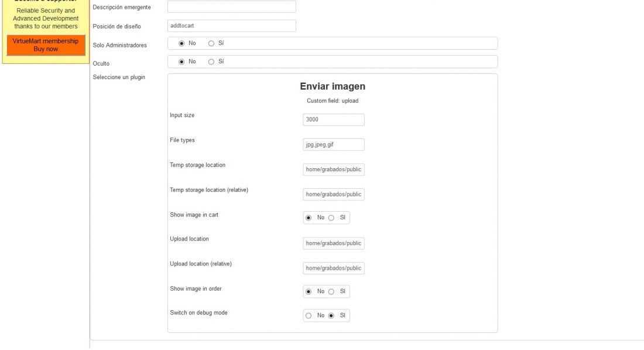Click the Oculto label
The image size is (644, 350).
tap(101, 64)
